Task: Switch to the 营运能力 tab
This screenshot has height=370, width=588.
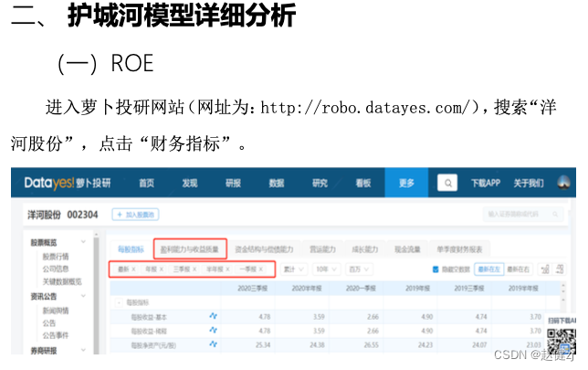Action: pyautogui.click(x=322, y=249)
